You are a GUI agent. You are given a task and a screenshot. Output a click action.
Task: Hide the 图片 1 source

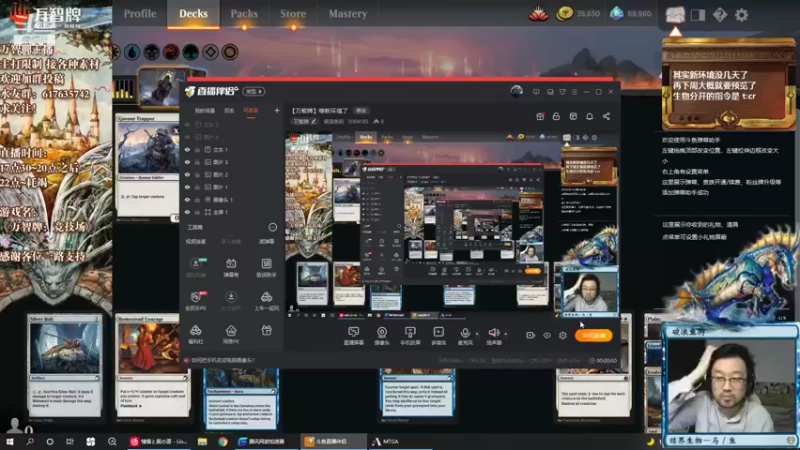187,187
